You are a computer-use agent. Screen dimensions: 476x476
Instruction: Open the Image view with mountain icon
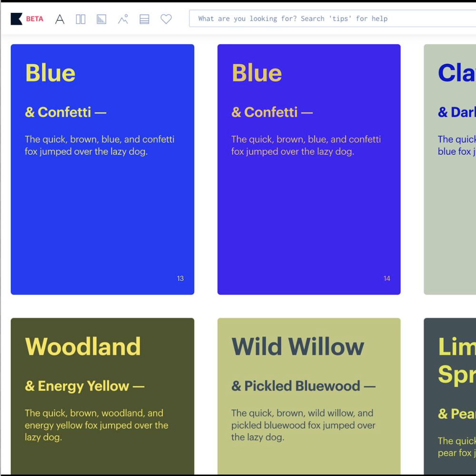(123, 19)
